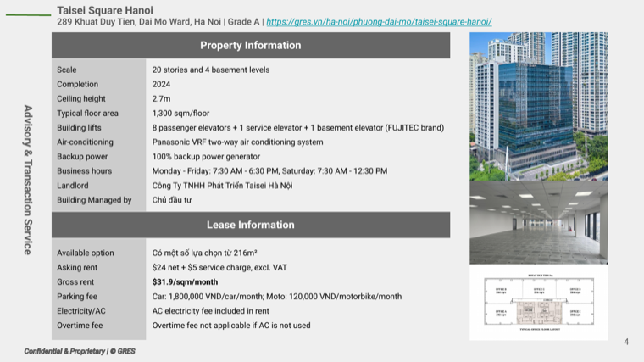Click 'Có một số lựa chọn từ 216m²'
The image size is (644, 362).
coord(204,253)
